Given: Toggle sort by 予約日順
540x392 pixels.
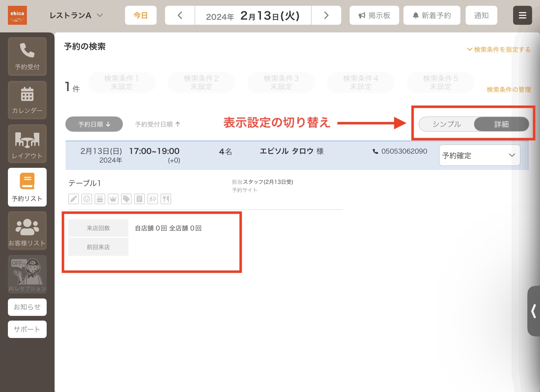Looking at the screenshot, I should click(94, 124).
